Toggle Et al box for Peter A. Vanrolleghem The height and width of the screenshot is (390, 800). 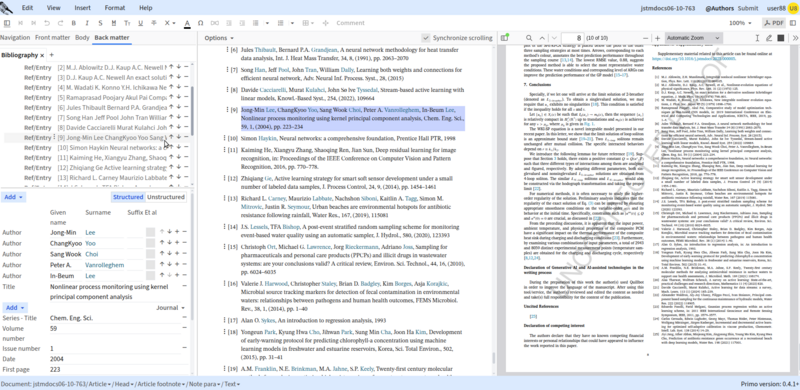coord(150,264)
